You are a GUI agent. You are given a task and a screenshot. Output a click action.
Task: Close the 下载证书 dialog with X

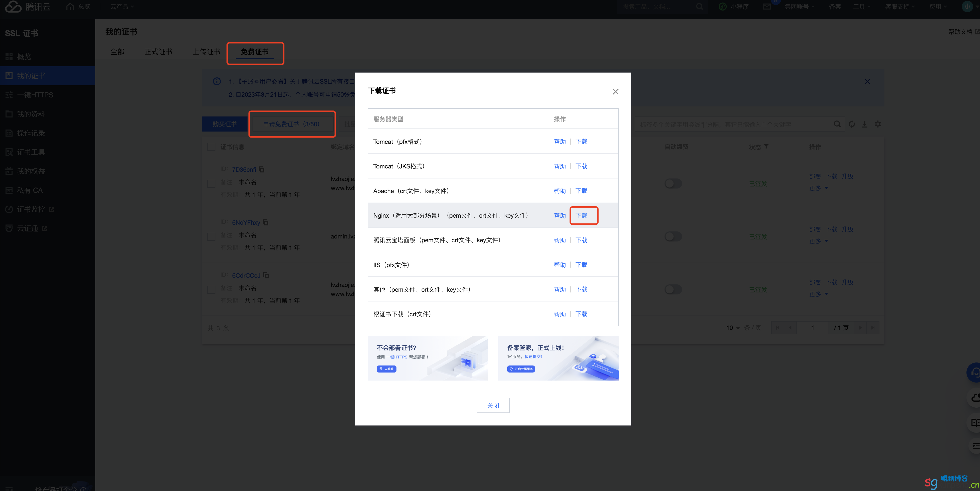tap(616, 91)
